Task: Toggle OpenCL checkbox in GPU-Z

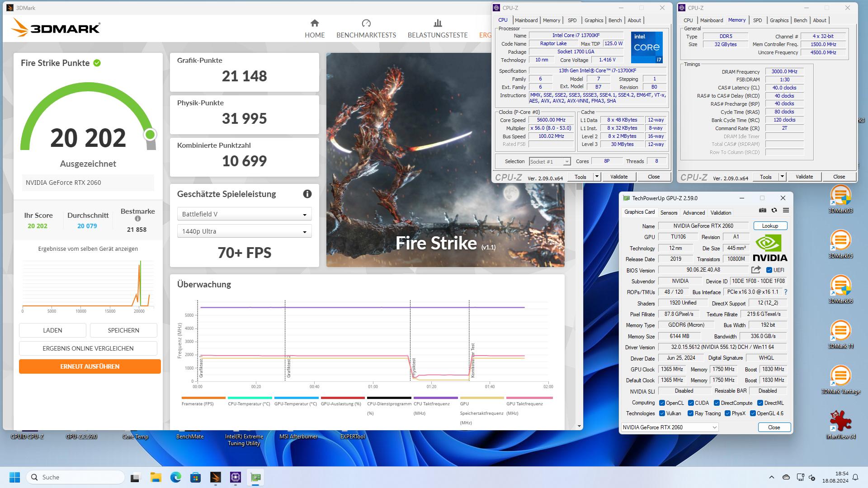Action: (x=662, y=403)
